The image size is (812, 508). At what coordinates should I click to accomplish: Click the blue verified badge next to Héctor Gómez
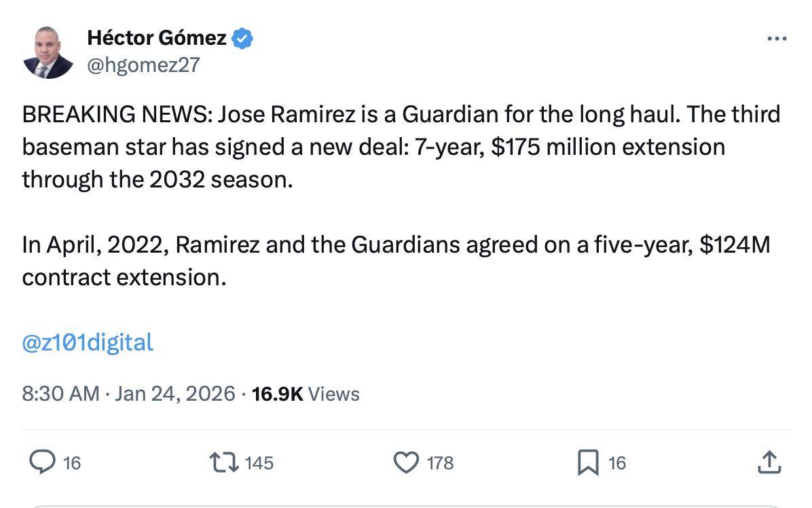241,38
